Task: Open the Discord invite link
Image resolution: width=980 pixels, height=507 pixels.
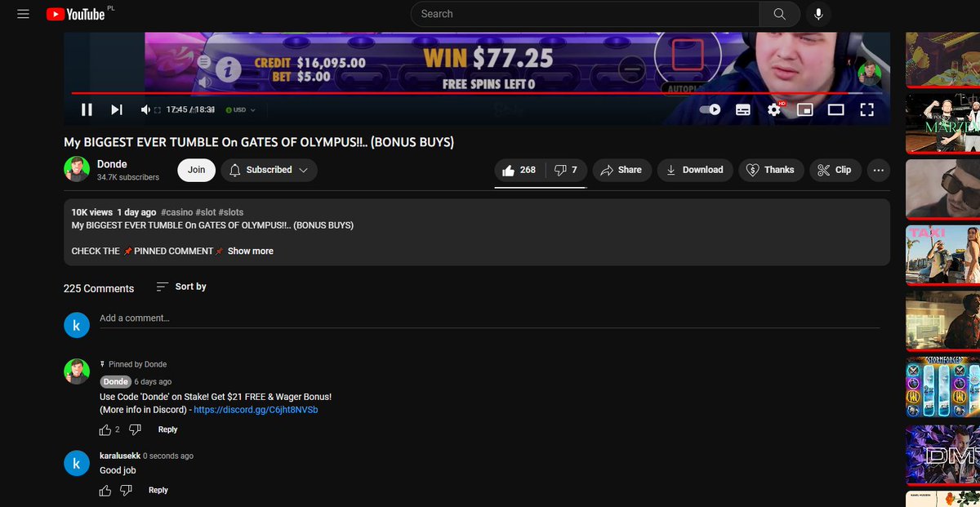Action: 256,410
